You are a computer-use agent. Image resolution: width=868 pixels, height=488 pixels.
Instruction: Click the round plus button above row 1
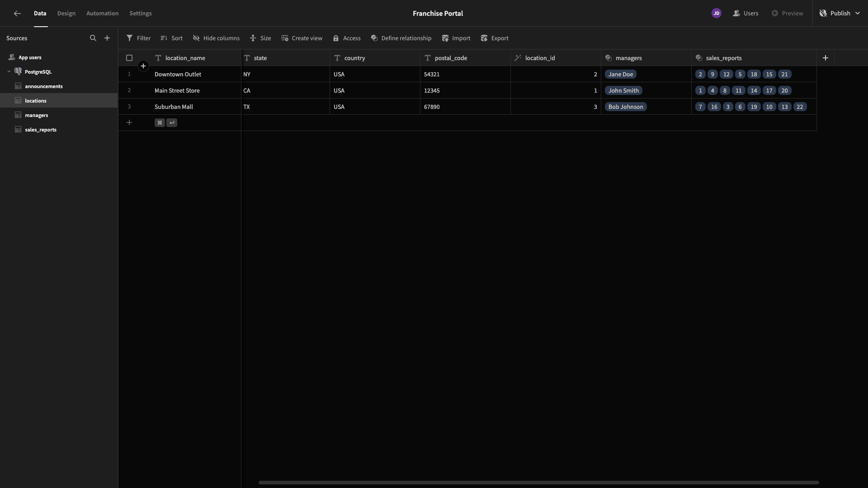pos(143,66)
